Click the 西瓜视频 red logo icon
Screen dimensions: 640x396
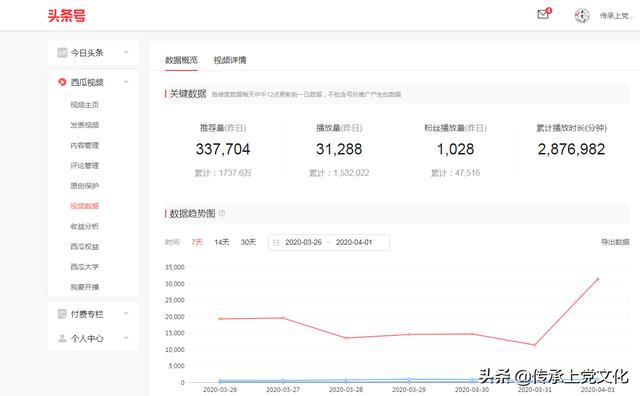coord(62,82)
